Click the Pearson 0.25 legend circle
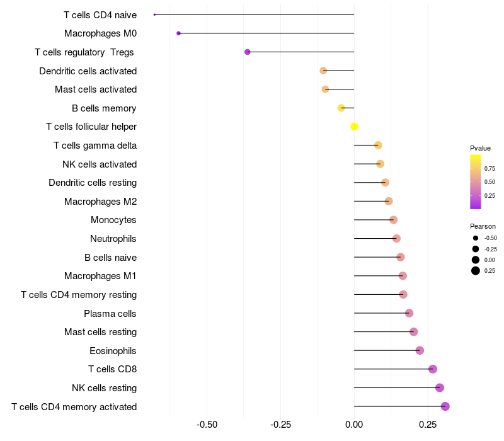The image size is (504, 441). [476, 271]
